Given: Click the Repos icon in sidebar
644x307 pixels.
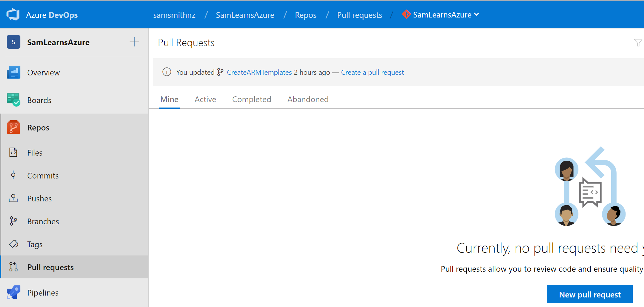Looking at the screenshot, I should [13, 128].
